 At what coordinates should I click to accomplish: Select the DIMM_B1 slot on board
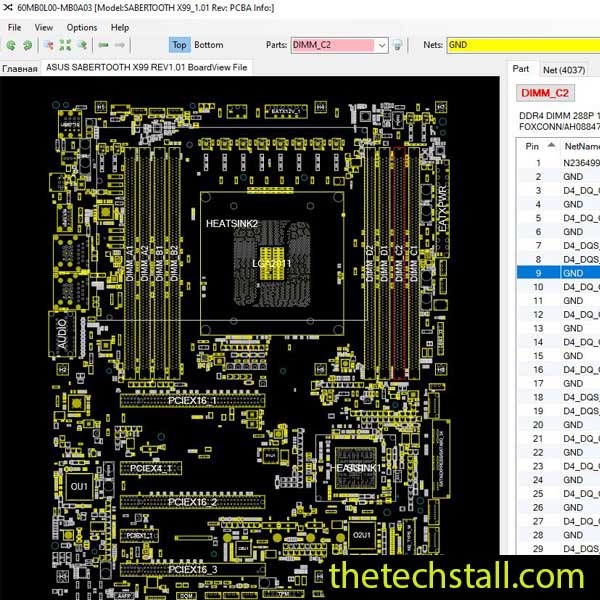click(160, 264)
